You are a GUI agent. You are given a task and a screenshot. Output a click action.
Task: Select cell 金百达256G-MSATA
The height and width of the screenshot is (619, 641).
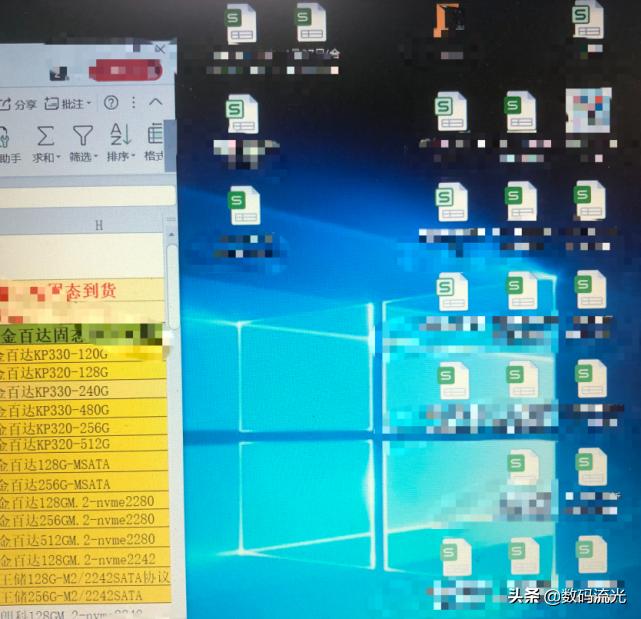[53, 484]
